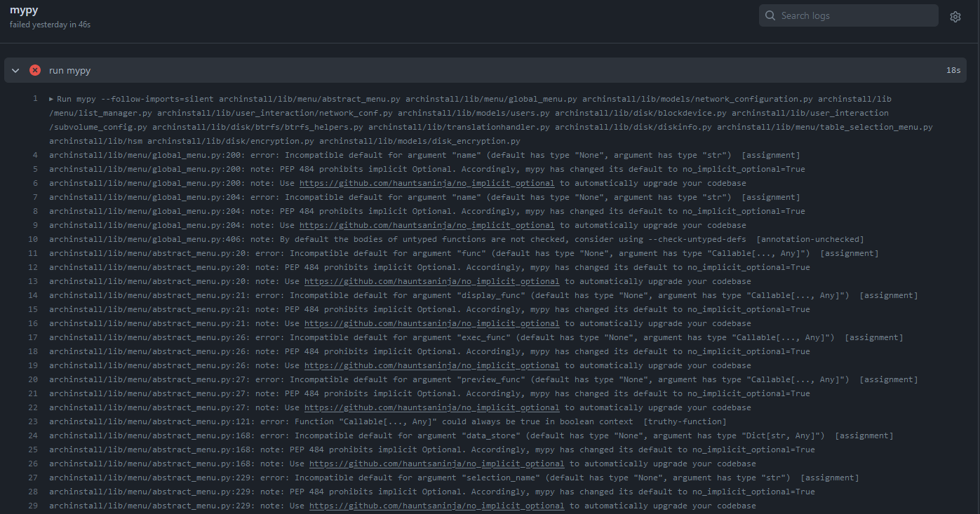Image resolution: width=980 pixels, height=514 pixels.
Task: Click the red failure icon beside run mypy
Action: (x=34, y=70)
